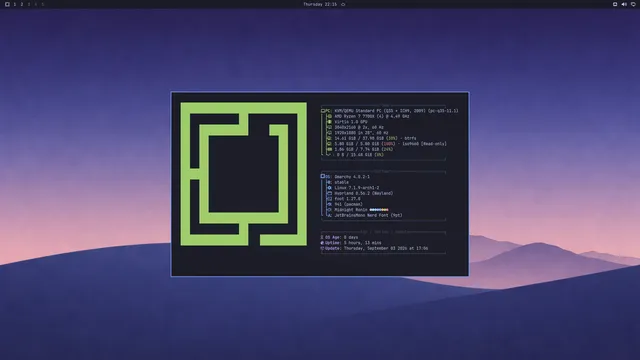The image size is (640, 360).
Task: Switch to workspace 2 in the top bar
Action: 22,4
